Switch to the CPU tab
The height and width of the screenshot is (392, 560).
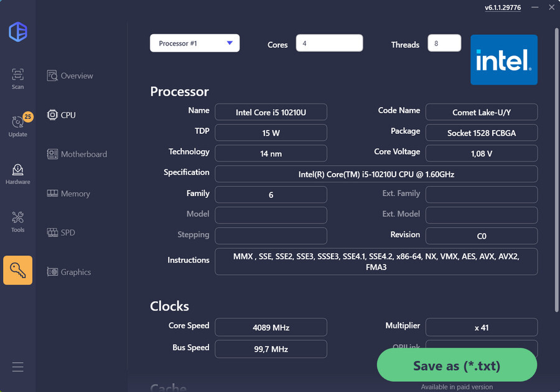coord(62,115)
